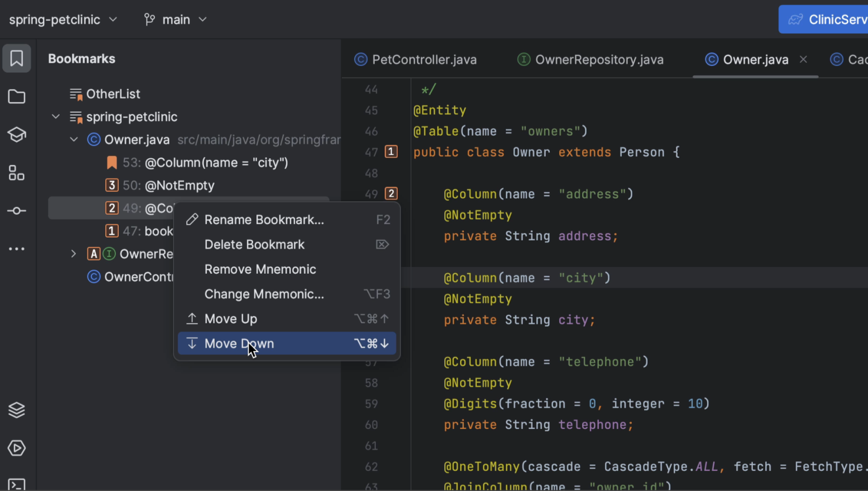Show more tool windows via ellipsis icon
The height and width of the screenshot is (491, 868).
[16, 249]
